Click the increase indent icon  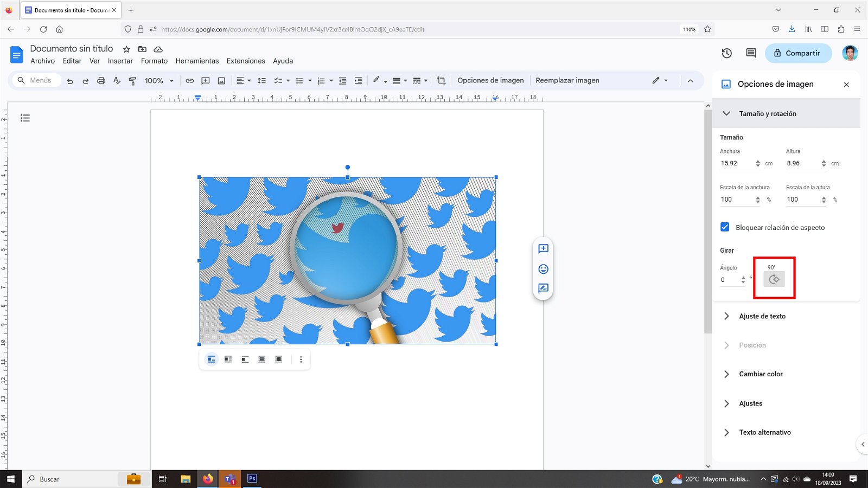pyautogui.click(x=359, y=81)
